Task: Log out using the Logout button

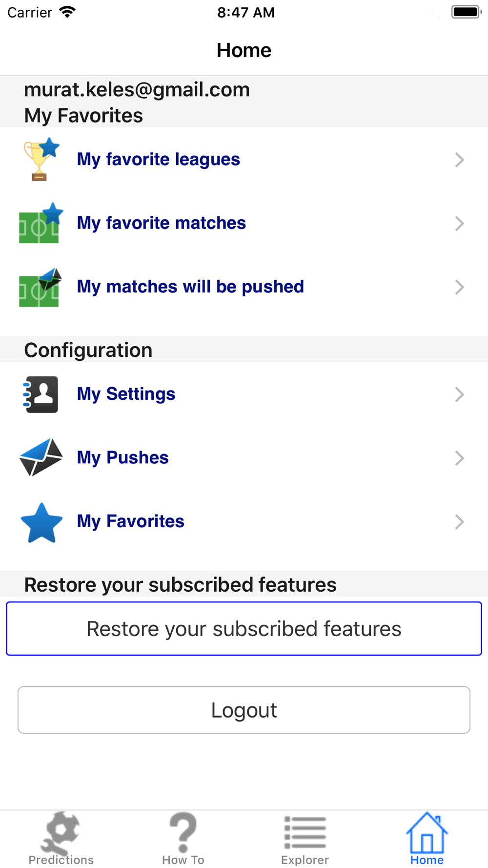Action: 244,710
